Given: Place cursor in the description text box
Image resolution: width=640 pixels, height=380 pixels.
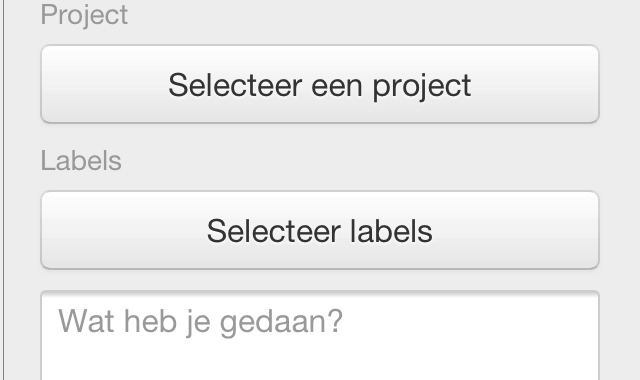Looking at the screenshot, I should point(320,336).
